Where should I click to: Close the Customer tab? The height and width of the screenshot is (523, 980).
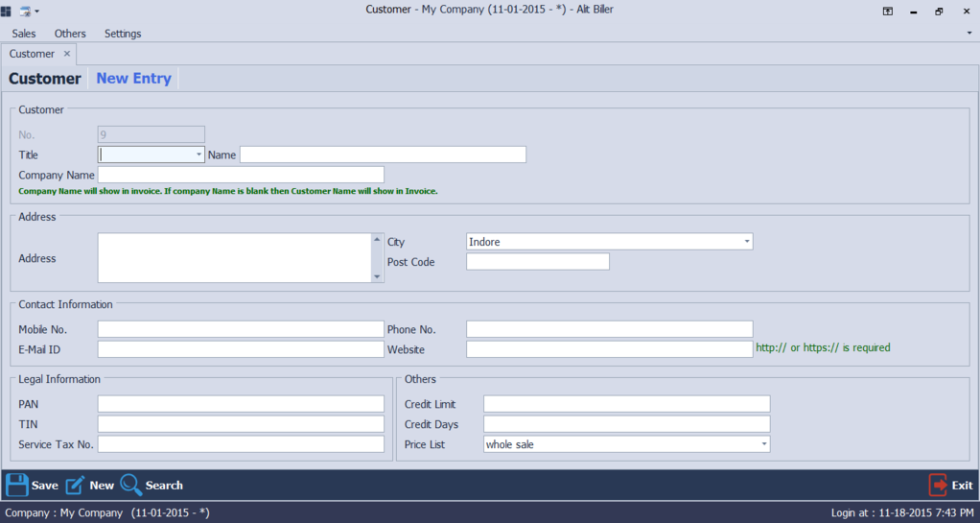pyautogui.click(x=67, y=54)
